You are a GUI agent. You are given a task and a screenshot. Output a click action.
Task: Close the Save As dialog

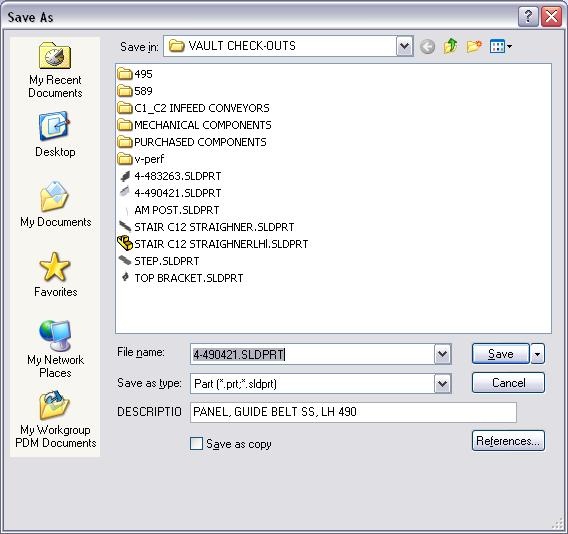point(551,16)
